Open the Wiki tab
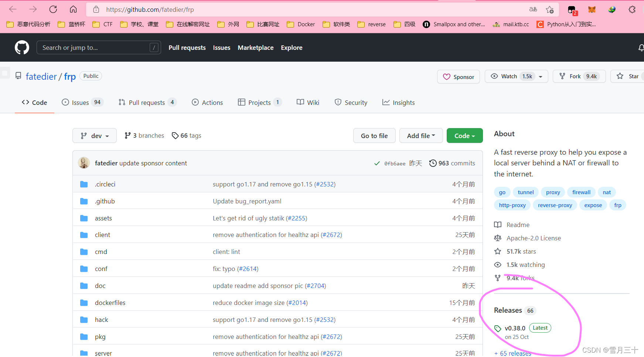Screen dimensions: 644x357 [308, 103]
